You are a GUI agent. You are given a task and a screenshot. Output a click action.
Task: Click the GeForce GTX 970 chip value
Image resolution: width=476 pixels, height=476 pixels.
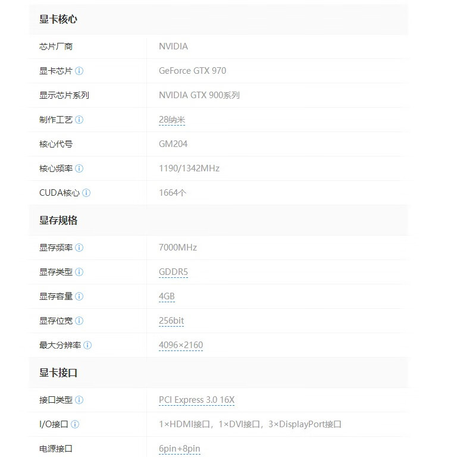click(x=192, y=71)
